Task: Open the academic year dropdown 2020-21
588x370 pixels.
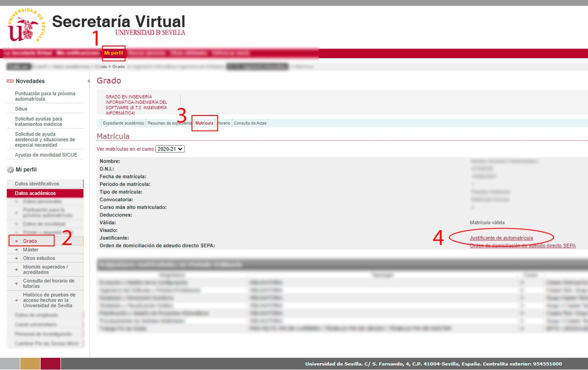Action: click(x=170, y=149)
